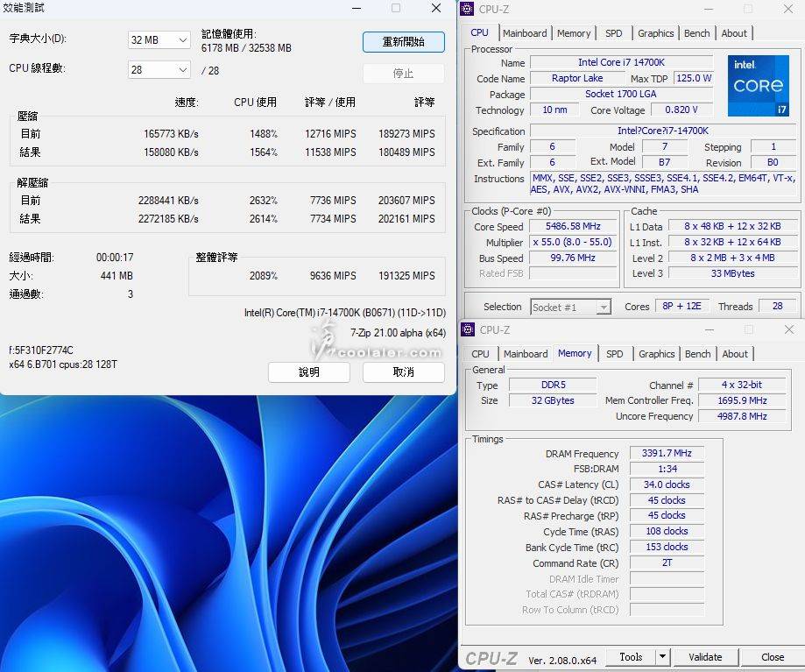Click the 說明 help button
The image size is (805, 672).
(309, 372)
